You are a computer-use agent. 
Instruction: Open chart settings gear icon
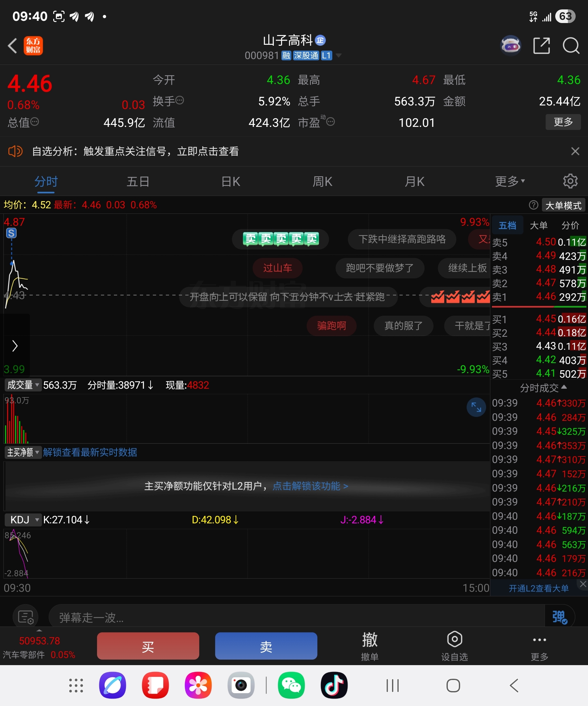pos(570,181)
